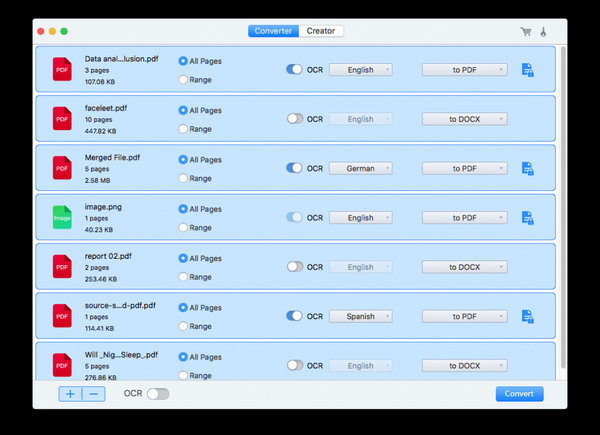The width and height of the screenshot is (600, 435).
Task: Open 'to DOCX' dropdown for Will_Nig...Sleep_.pdf
Action: [x=465, y=366]
